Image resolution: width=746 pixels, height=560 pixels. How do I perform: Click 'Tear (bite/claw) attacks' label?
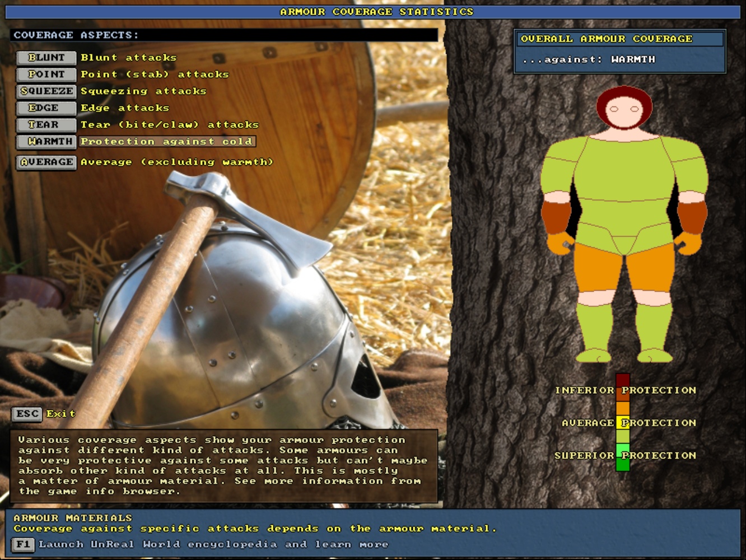[170, 125]
